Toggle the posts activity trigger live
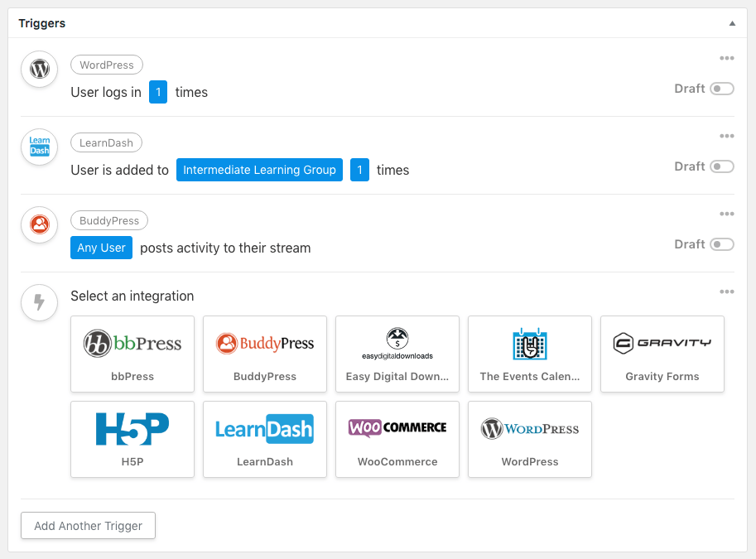Viewport: 756px width, 559px height. pyautogui.click(x=722, y=244)
